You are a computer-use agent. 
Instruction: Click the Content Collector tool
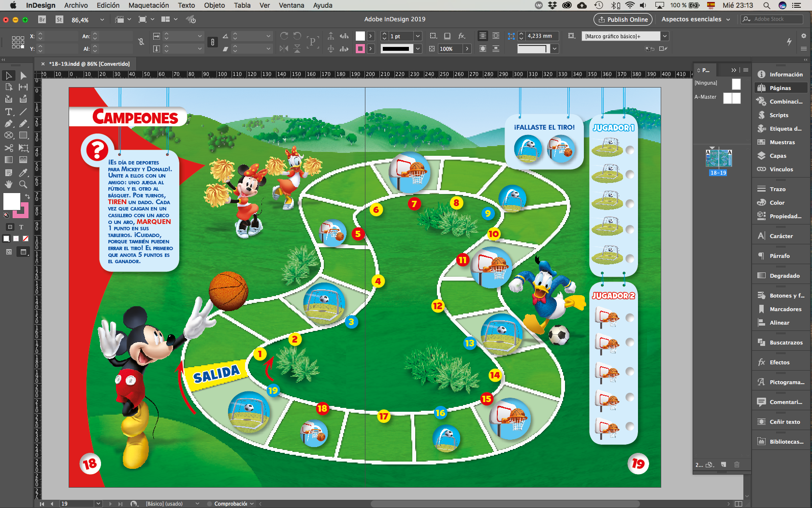(8, 99)
